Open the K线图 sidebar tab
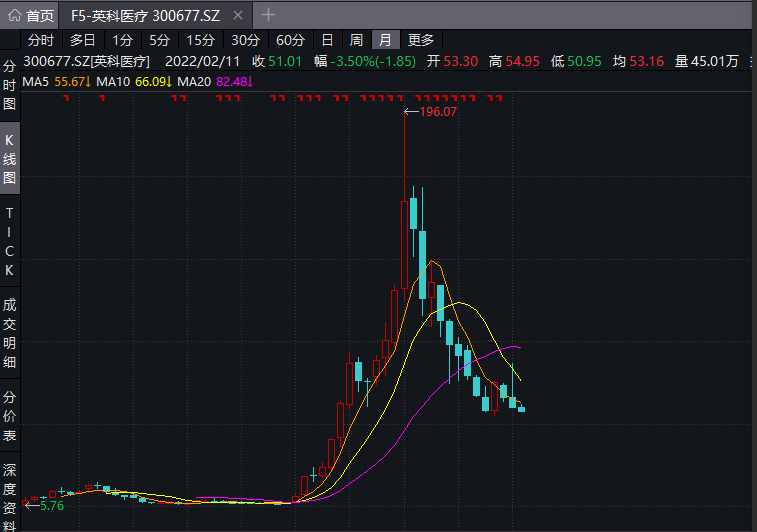Viewport: 757px width, 532px height. [10, 158]
